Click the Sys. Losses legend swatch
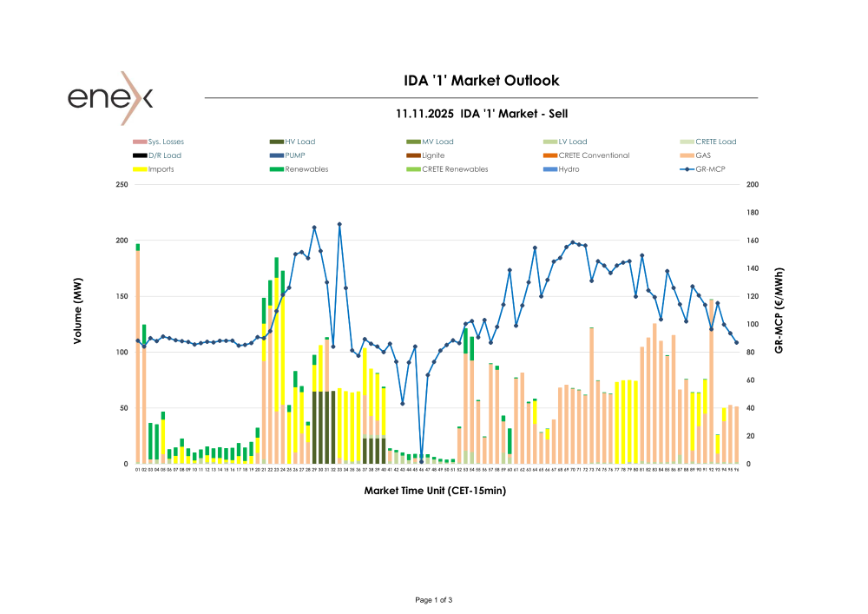Screen dimensions: 868x614 (140, 142)
